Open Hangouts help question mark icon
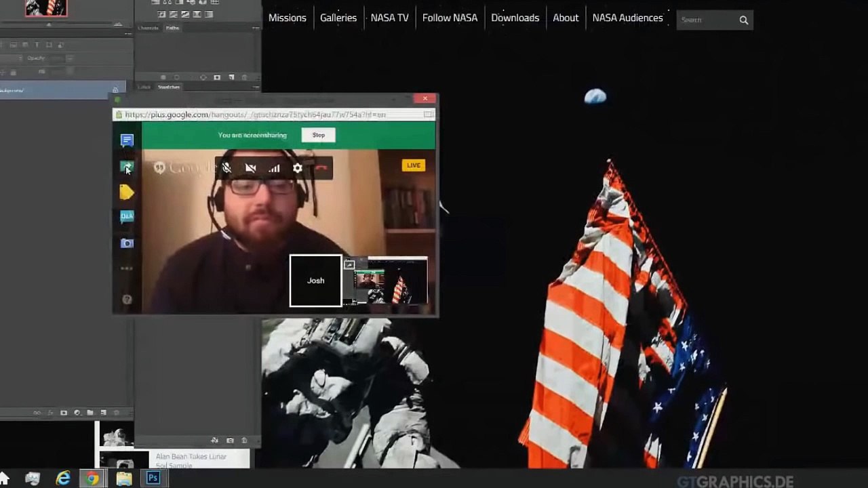The image size is (868, 488). [x=127, y=299]
